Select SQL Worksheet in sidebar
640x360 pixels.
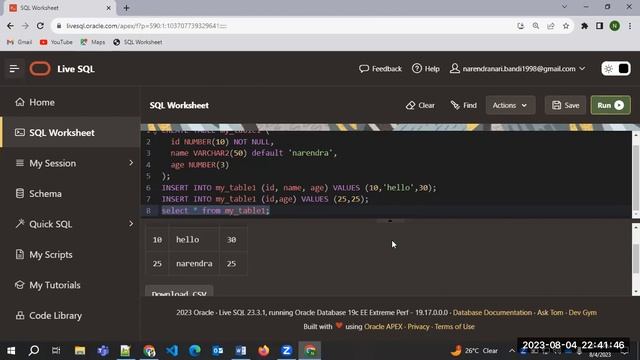[x=70, y=133]
